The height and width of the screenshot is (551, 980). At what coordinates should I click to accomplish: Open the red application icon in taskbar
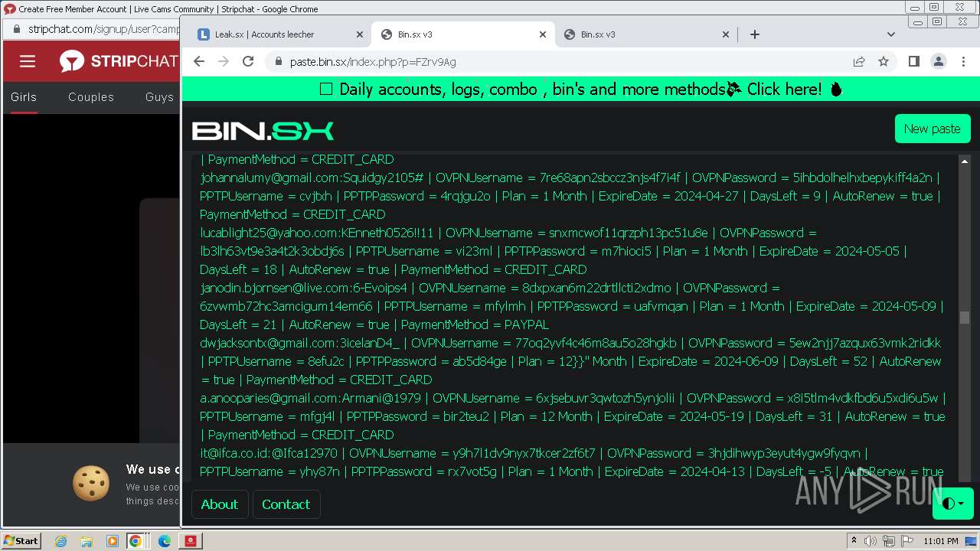pos(191,541)
